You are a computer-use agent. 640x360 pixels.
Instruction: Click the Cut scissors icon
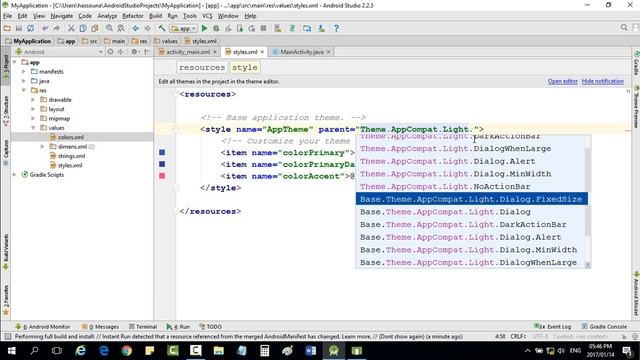coord(71,29)
